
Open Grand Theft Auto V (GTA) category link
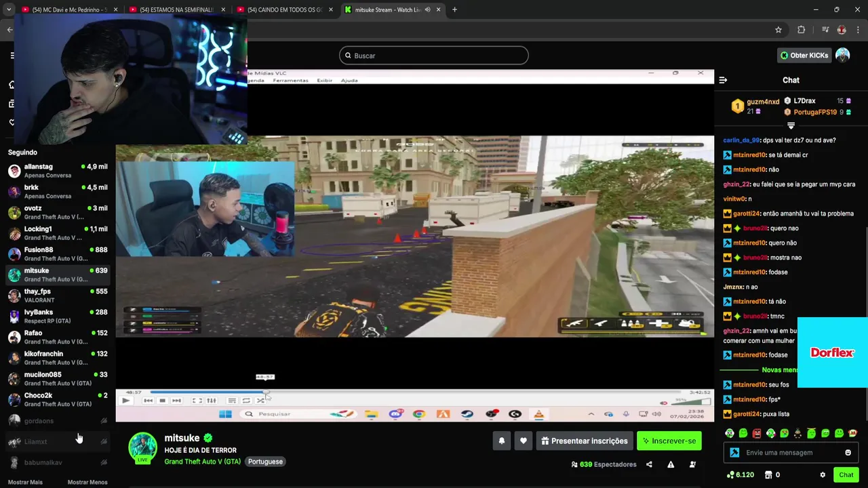[203, 462]
